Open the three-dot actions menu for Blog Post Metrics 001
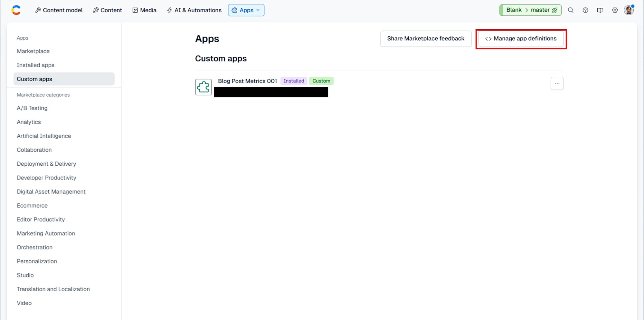The width and height of the screenshot is (644, 320). tap(557, 83)
